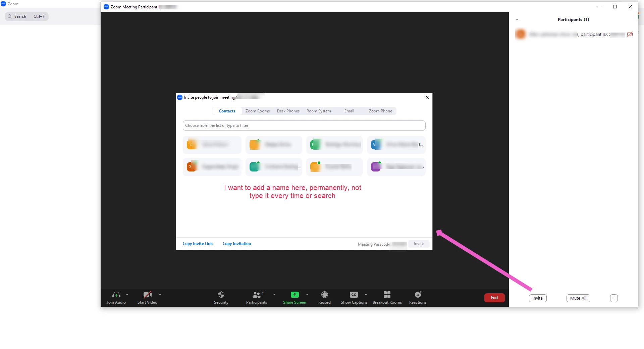Viewport: 644px width, 349px height.
Task: Open Reactions smiley icon
Action: pyautogui.click(x=418, y=295)
